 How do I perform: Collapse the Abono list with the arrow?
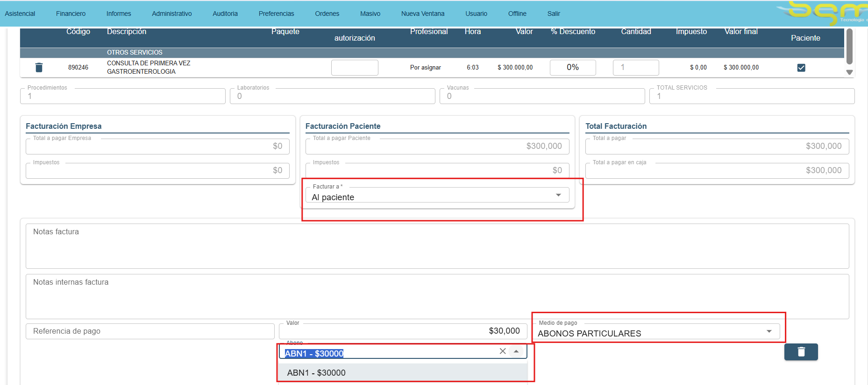(x=516, y=351)
